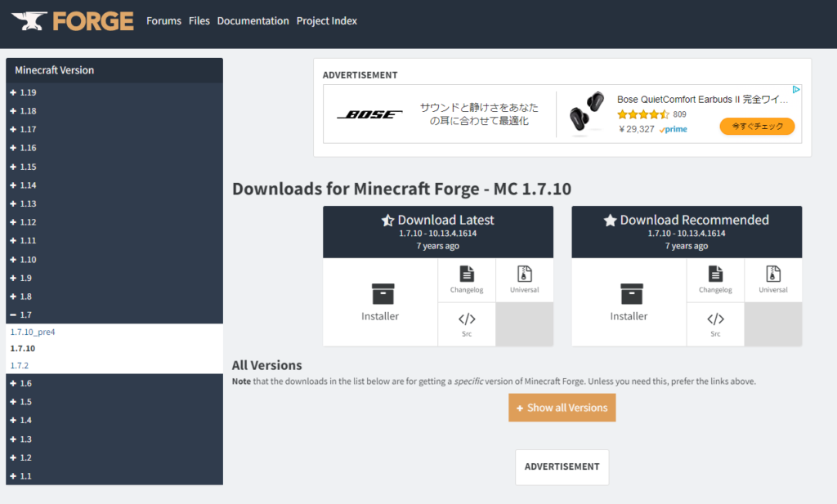This screenshot has width=837, height=504.
Task: Expand the 1.1 version group
Action: 114,475
